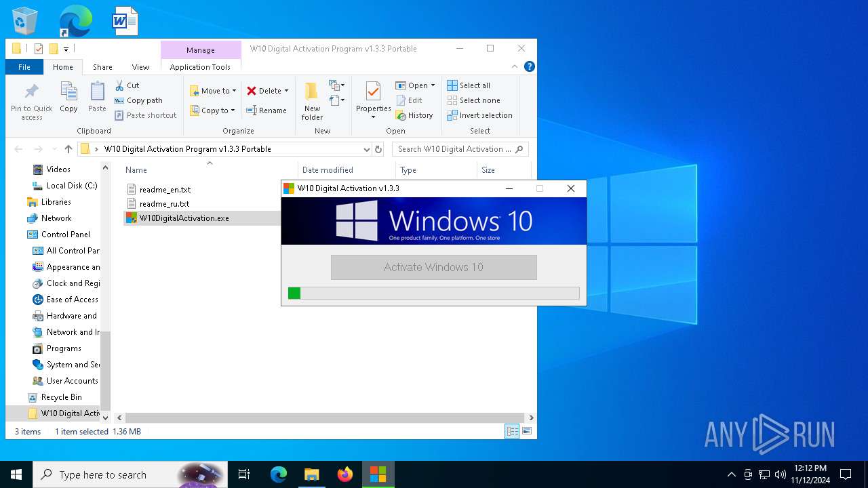
Task: Open the Delete dropdown arrow
Action: coord(286,91)
